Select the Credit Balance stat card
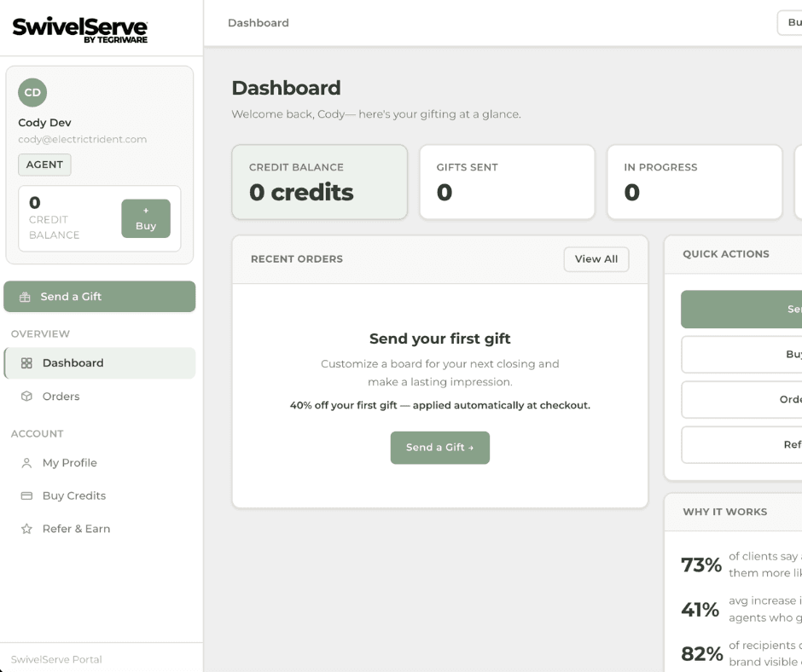 [320, 182]
